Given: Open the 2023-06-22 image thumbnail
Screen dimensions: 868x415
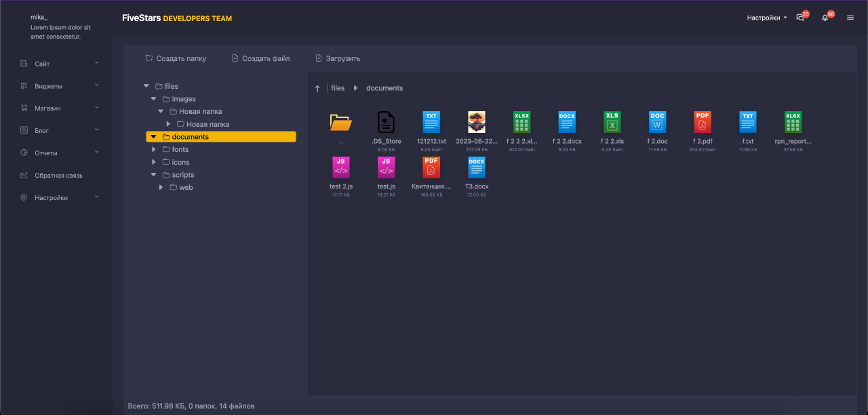Looking at the screenshot, I should tap(477, 122).
